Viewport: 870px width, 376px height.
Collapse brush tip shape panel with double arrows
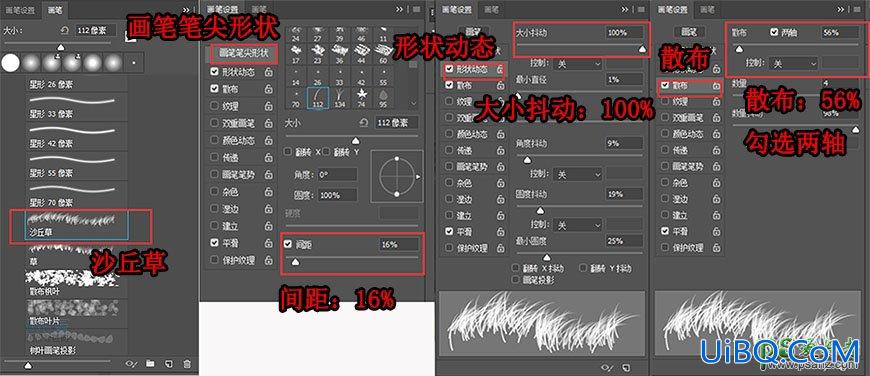pos(399,9)
